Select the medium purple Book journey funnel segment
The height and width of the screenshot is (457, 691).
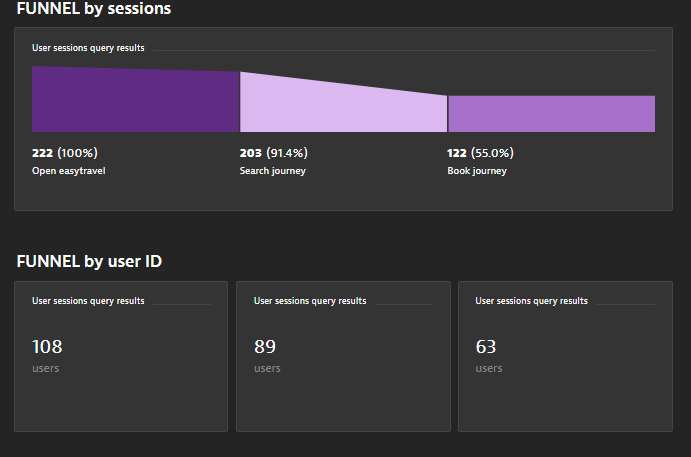[551, 114]
